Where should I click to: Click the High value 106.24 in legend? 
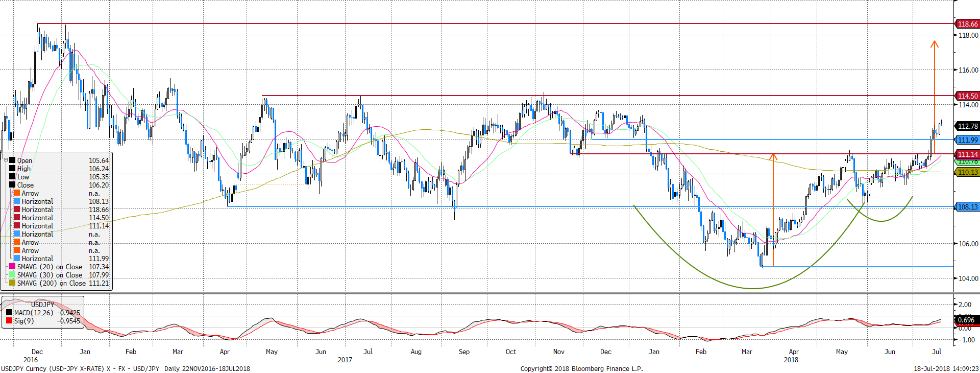pyautogui.click(x=99, y=169)
